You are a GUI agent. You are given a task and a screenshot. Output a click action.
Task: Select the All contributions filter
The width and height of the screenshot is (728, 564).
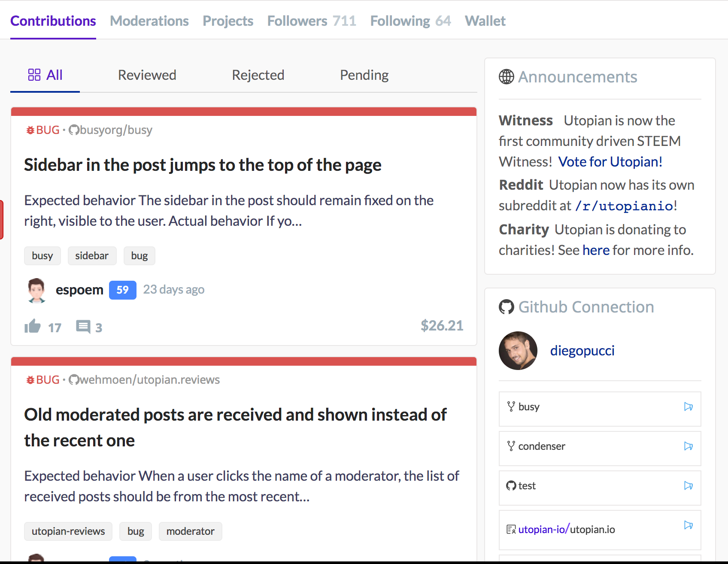click(45, 75)
